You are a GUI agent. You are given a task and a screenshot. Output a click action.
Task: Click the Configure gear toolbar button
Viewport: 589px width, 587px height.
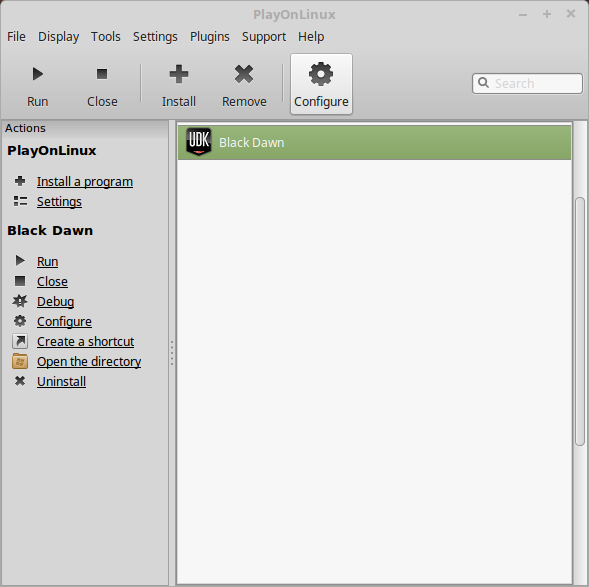tap(321, 84)
